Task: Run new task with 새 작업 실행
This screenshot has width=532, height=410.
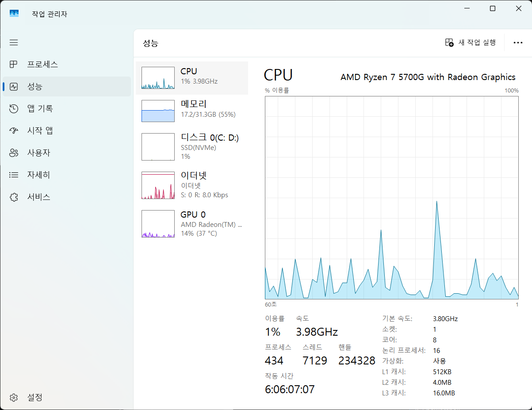Action: coord(471,42)
